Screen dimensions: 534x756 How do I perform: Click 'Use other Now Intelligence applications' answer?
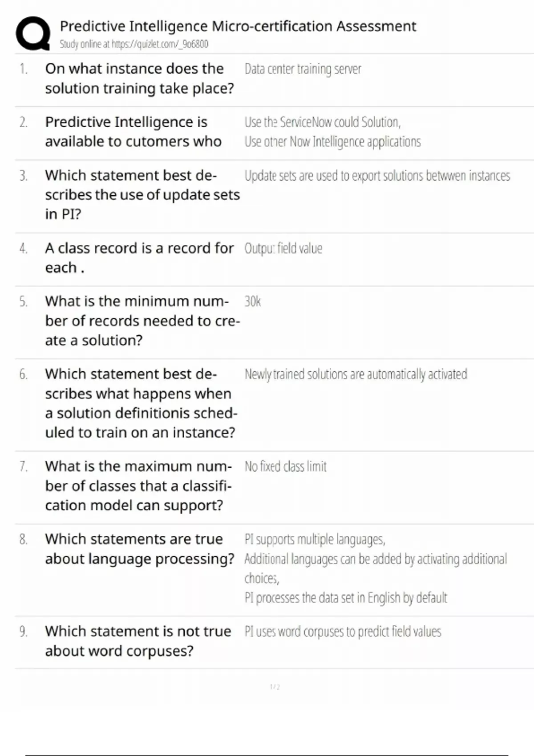[332, 142]
